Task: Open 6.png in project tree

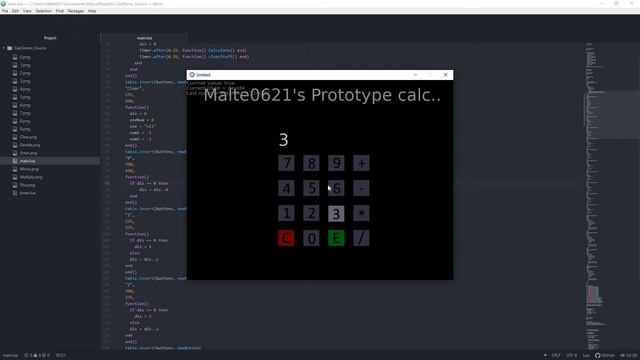Action: pos(25,105)
